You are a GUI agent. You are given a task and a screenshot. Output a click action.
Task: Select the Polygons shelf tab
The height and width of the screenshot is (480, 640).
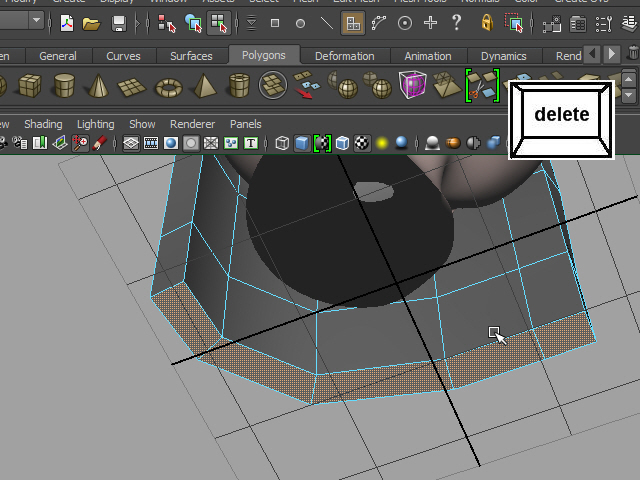(x=264, y=55)
